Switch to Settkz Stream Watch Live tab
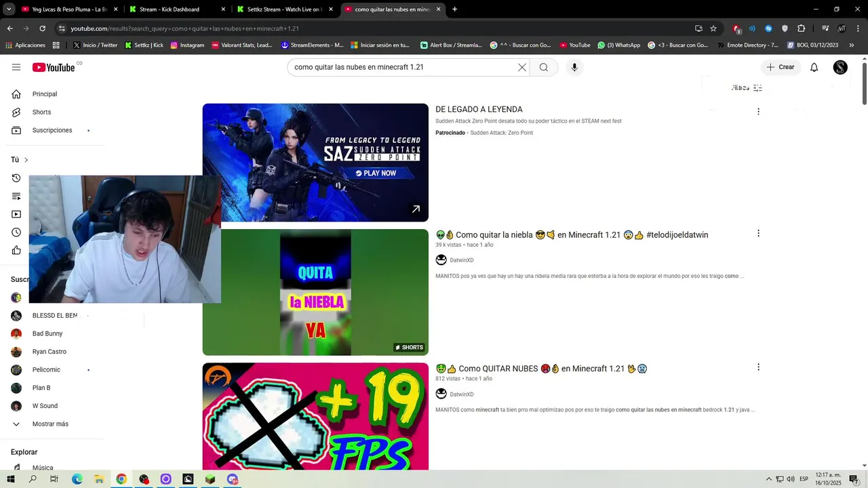 (285, 9)
